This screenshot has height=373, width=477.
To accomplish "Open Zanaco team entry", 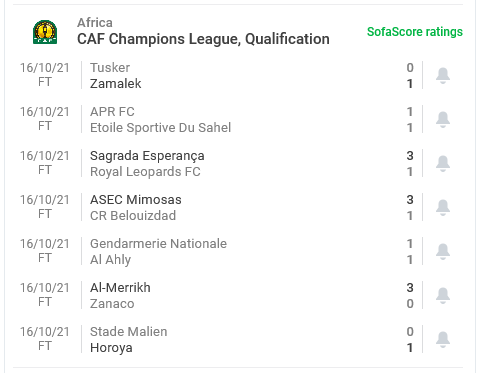I will click(112, 304).
